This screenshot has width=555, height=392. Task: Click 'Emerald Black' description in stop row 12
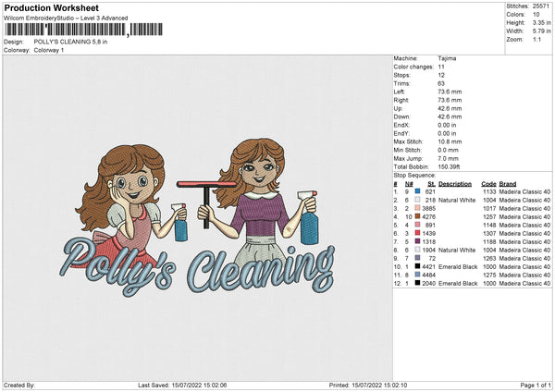click(x=458, y=284)
